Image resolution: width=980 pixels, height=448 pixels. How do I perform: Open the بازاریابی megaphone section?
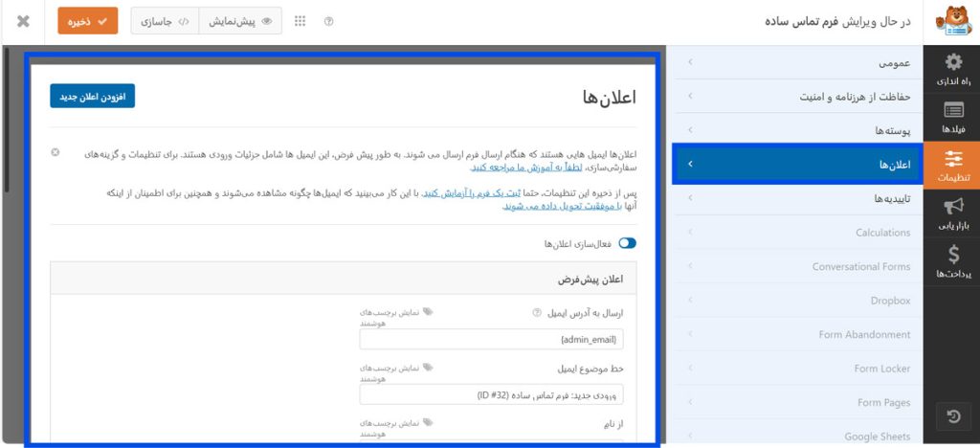pyautogui.click(x=952, y=213)
